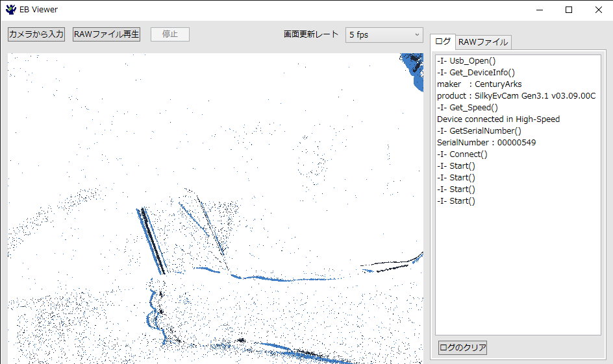This screenshot has height=364, width=613.
Task: Click the disabled 停止 button
Action: (170, 34)
